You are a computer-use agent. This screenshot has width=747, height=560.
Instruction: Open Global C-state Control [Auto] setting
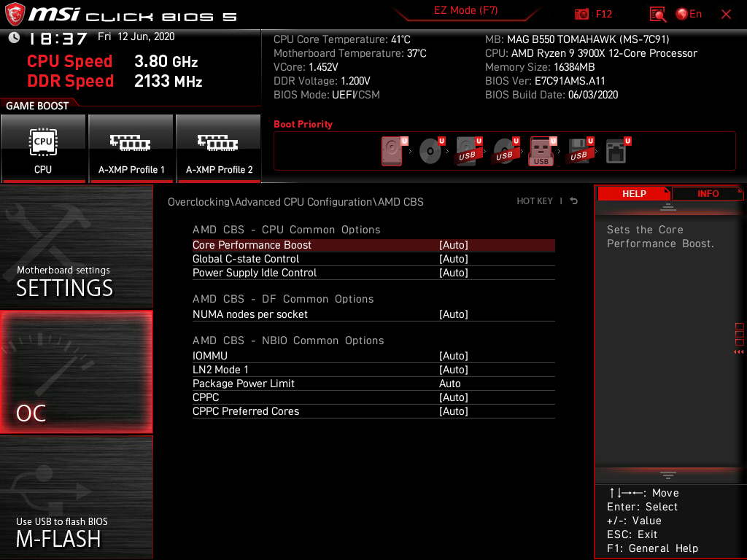click(454, 259)
